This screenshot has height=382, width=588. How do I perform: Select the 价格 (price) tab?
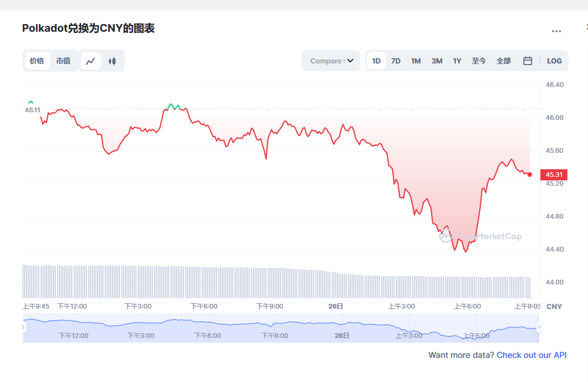pos(37,61)
